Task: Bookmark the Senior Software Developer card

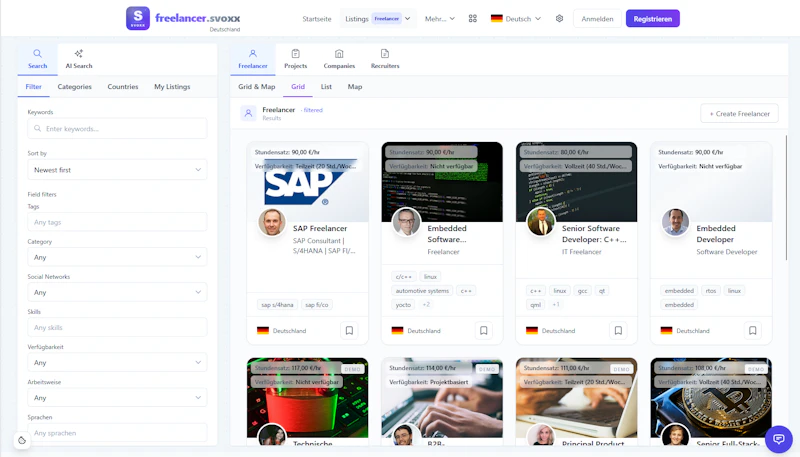Action: (x=618, y=331)
